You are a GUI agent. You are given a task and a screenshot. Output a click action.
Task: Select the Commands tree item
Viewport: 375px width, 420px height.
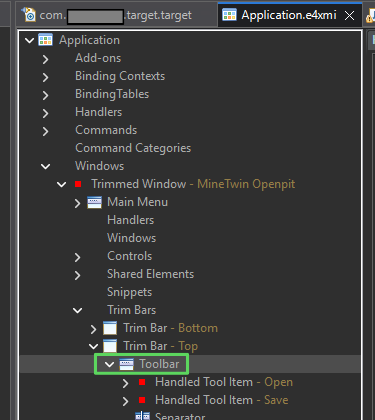(x=106, y=130)
